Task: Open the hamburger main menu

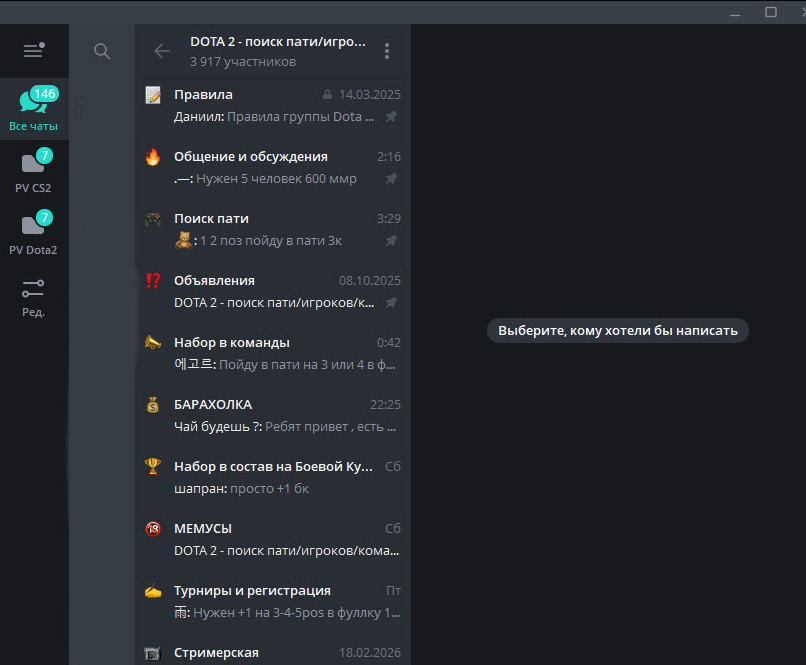Action: coord(33,50)
